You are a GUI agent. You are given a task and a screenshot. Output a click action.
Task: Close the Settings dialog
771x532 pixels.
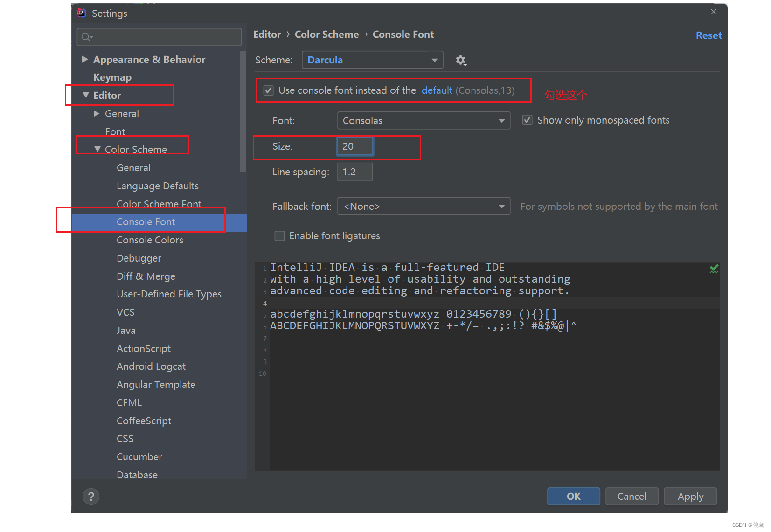713,12
